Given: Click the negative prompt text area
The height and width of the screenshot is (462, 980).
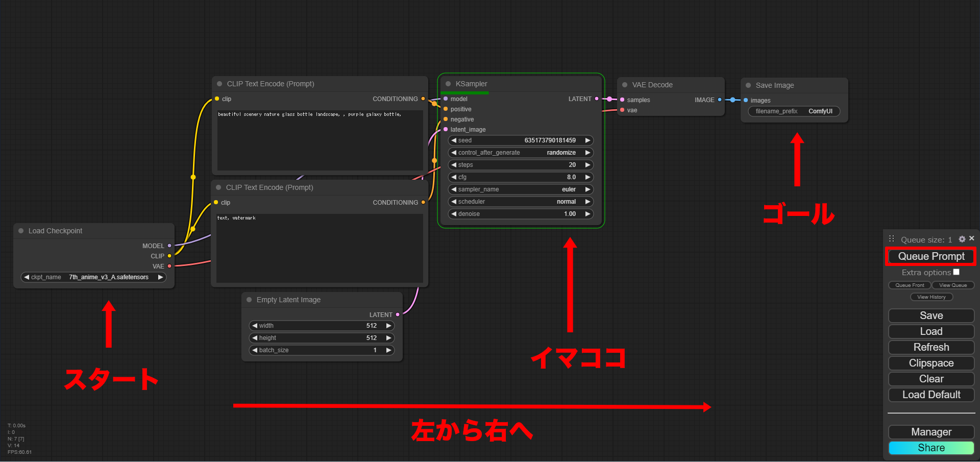Looking at the screenshot, I should pyautogui.click(x=320, y=248).
